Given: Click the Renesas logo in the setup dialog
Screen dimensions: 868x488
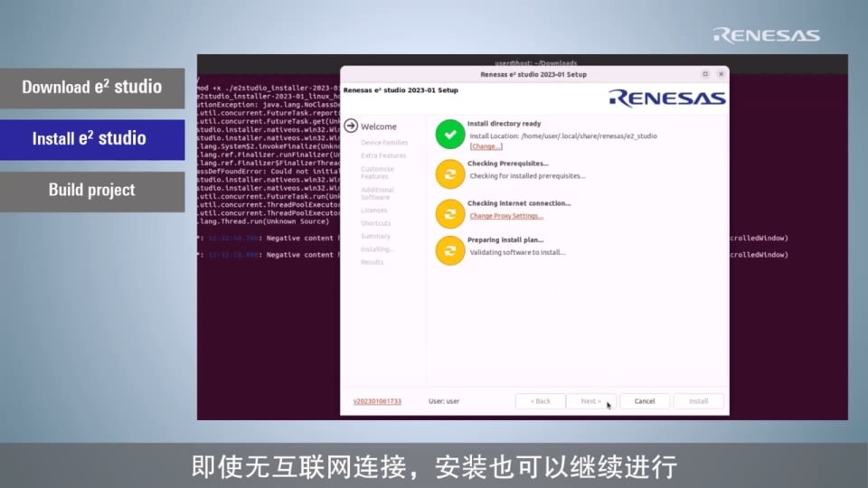Looking at the screenshot, I should (666, 98).
